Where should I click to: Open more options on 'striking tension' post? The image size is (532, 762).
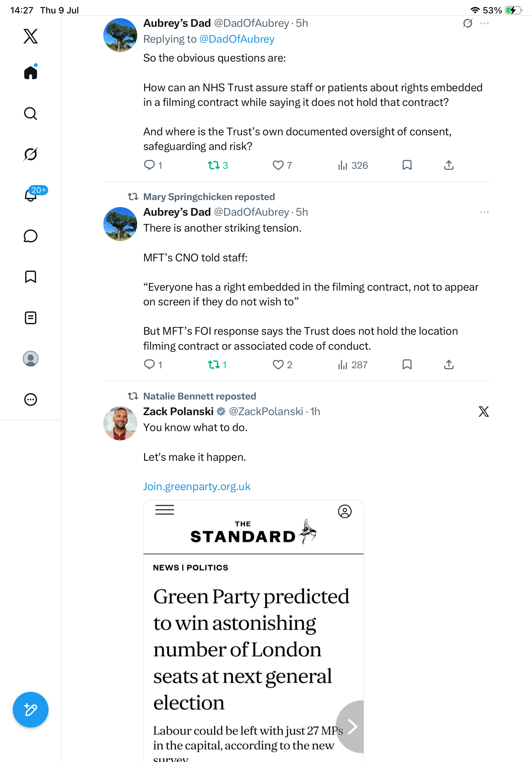coord(484,212)
